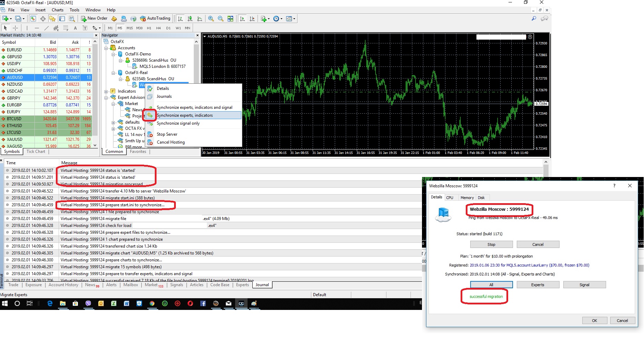Viewport: 644px width, 354px height.
Task: Open the New Chart tool
Action: tap(6, 19)
